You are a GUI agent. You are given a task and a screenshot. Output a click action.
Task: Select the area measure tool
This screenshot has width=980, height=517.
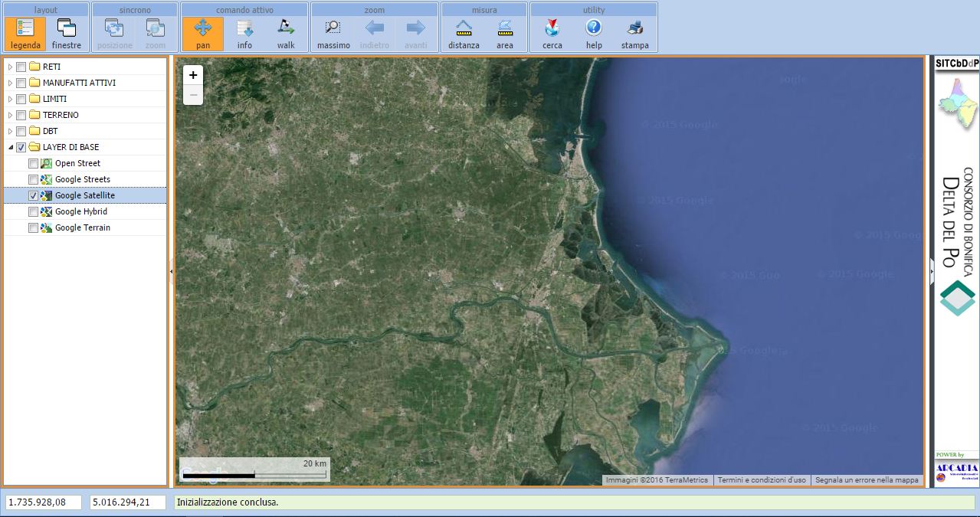505,34
